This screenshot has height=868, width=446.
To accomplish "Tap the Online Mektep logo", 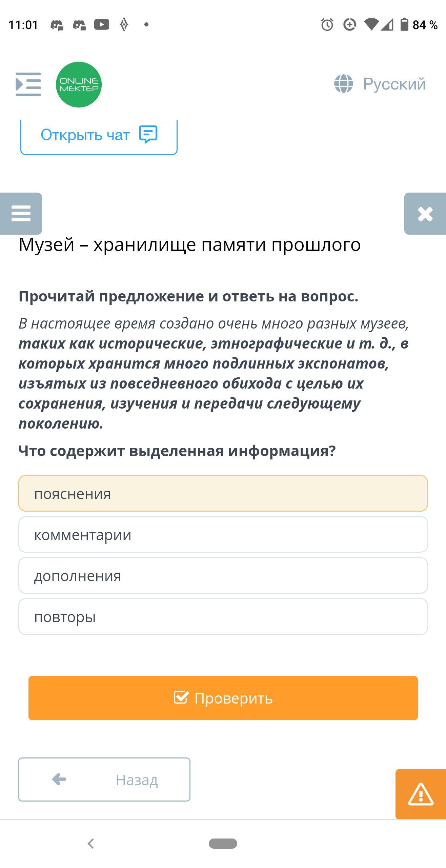I will [79, 84].
